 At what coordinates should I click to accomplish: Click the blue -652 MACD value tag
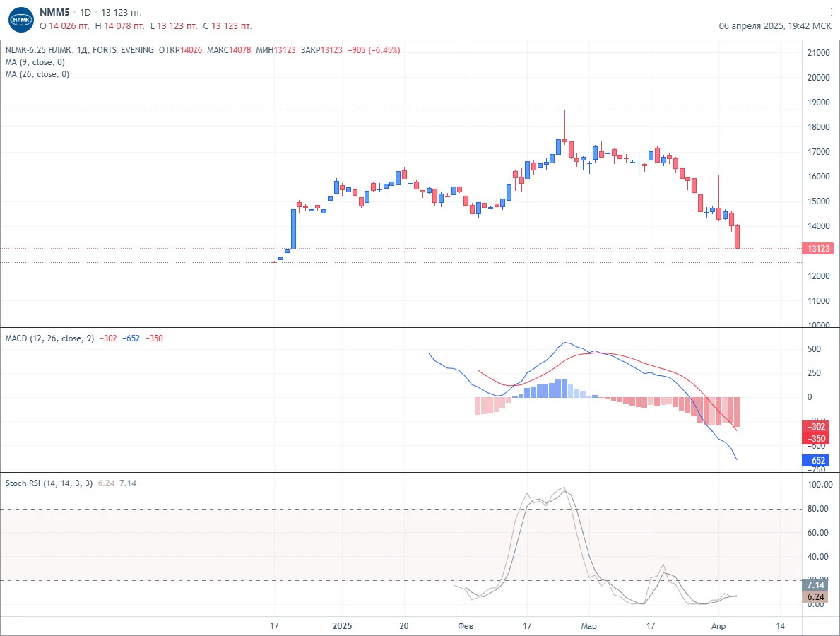pos(816,460)
